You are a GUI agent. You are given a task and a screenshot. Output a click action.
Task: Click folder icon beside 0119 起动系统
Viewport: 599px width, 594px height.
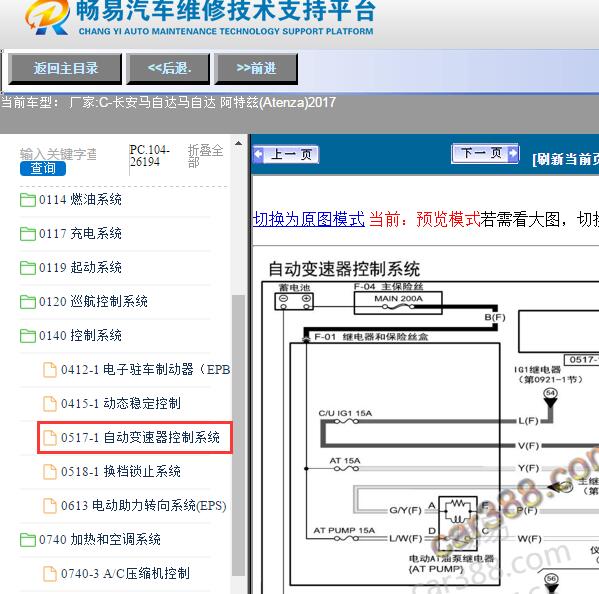click(28, 268)
